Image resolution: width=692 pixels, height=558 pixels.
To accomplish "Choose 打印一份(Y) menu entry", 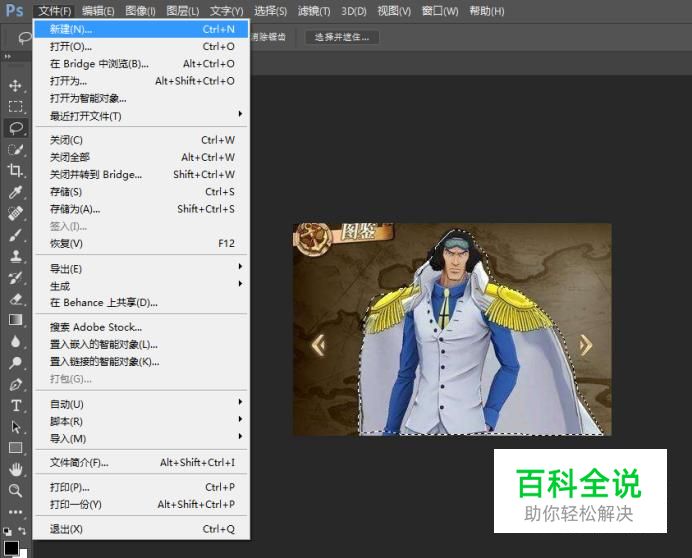I will (141, 504).
